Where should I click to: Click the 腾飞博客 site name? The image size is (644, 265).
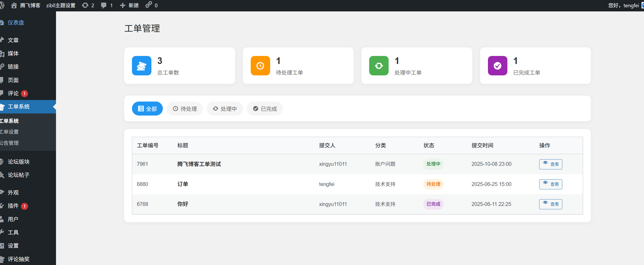point(30,5)
